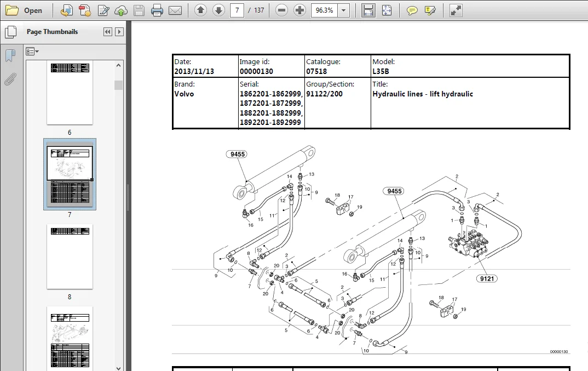Click the title Hydraulic lines - lift hydraulic
The height and width of the screenshot is (371, 588).
(423, 94)
